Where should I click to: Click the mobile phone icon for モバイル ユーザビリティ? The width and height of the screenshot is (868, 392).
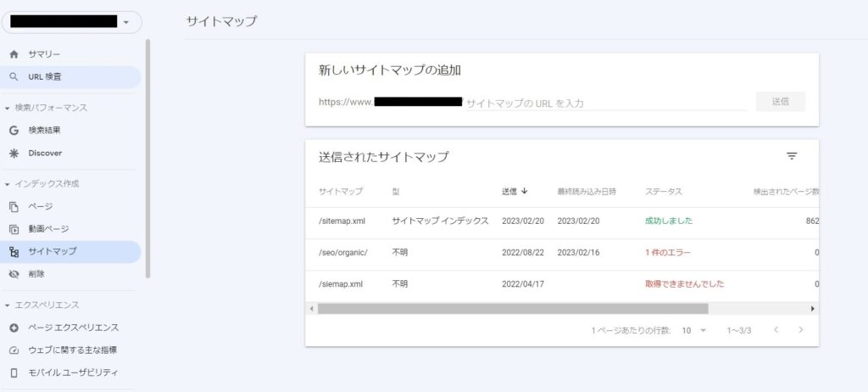click(14, 372)
